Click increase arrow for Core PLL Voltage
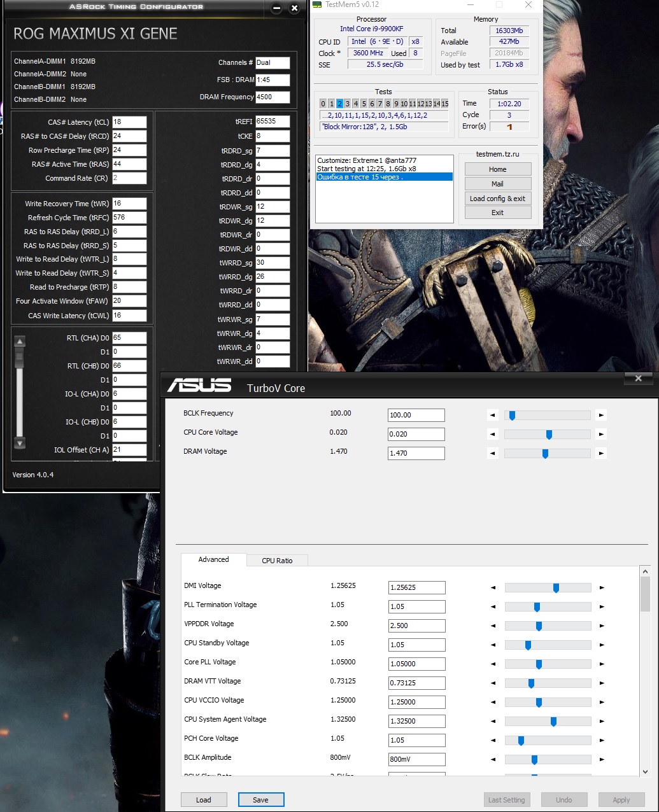 click(602, 664)
